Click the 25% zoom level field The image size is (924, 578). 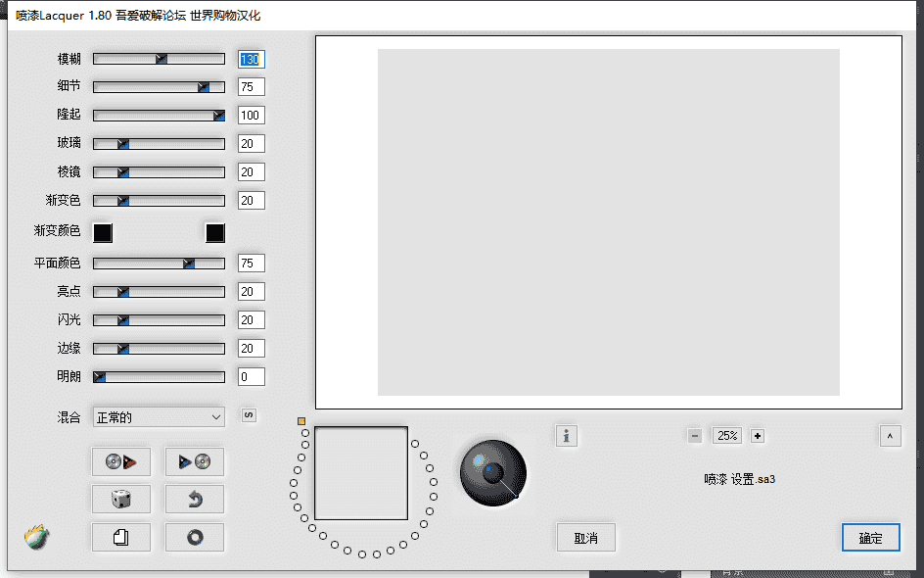tap(726, 436)
